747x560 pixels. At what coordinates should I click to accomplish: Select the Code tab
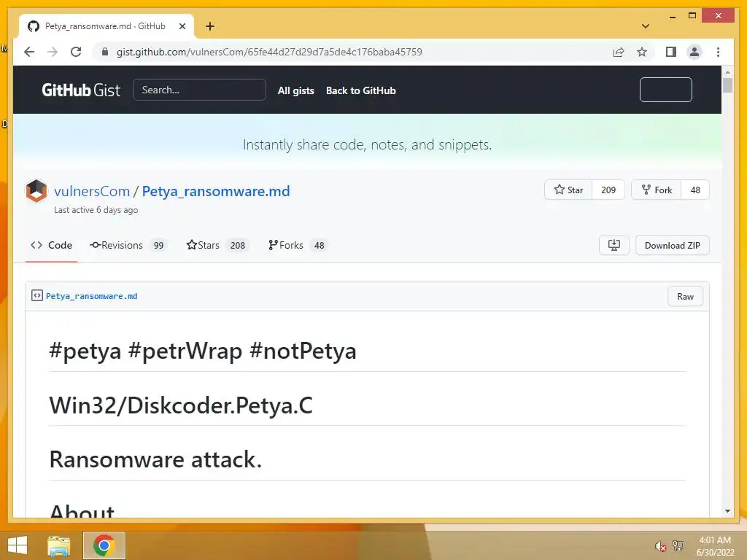click(52, 245)
